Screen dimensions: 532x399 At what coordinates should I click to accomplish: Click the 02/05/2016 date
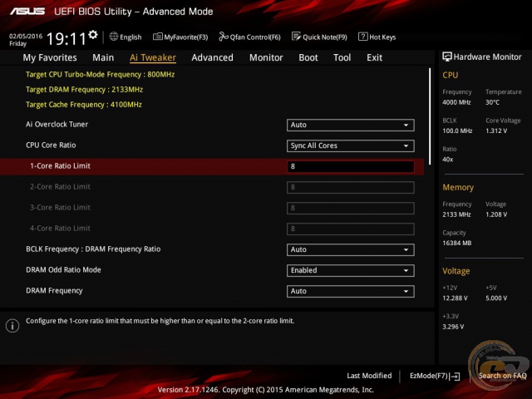point(26,36)
